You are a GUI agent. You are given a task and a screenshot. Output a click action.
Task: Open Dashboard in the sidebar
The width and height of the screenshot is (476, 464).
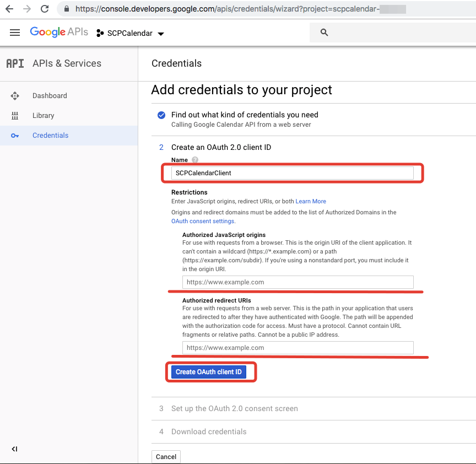tap(50, 95)
